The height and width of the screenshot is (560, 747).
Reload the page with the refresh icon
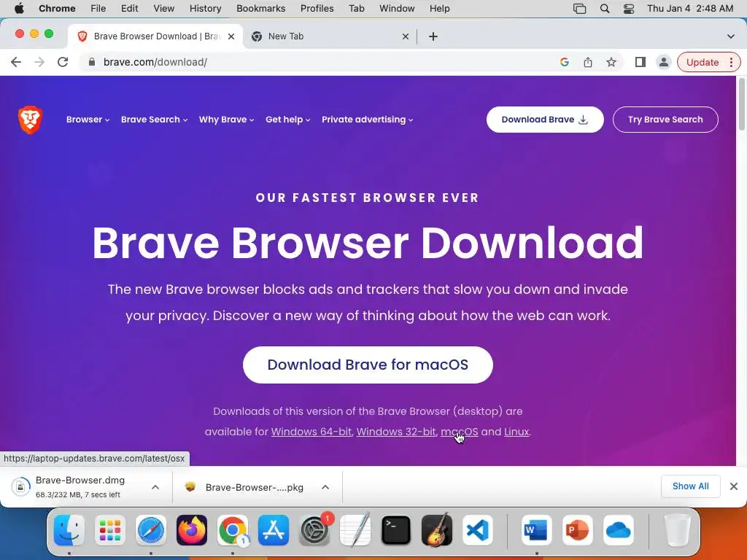(63, 62)
